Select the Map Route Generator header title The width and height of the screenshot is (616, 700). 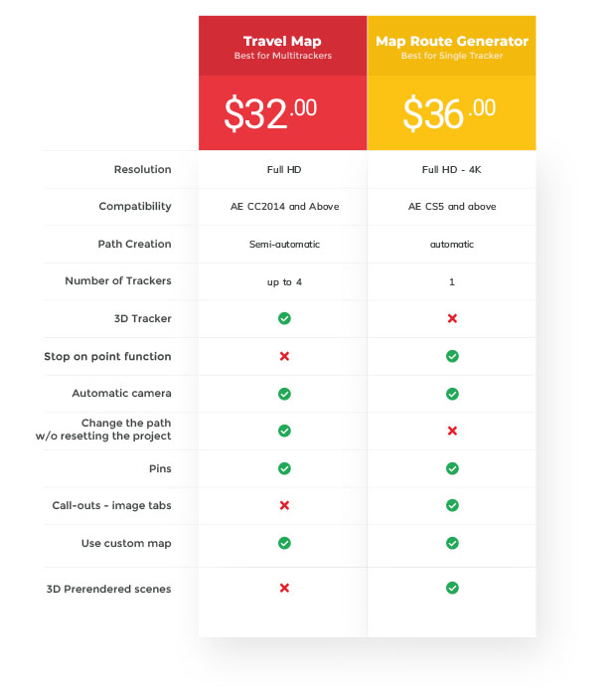point(452,41)
